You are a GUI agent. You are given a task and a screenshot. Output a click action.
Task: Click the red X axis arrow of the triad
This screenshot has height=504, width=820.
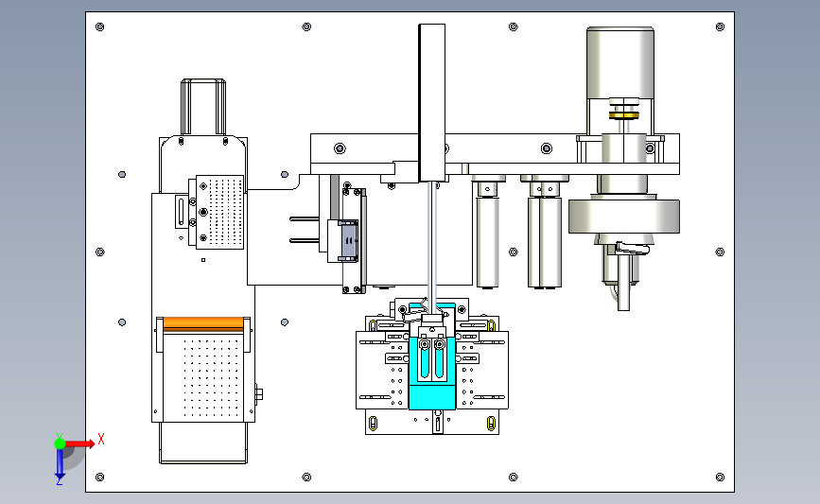click(x=79, y=443)
